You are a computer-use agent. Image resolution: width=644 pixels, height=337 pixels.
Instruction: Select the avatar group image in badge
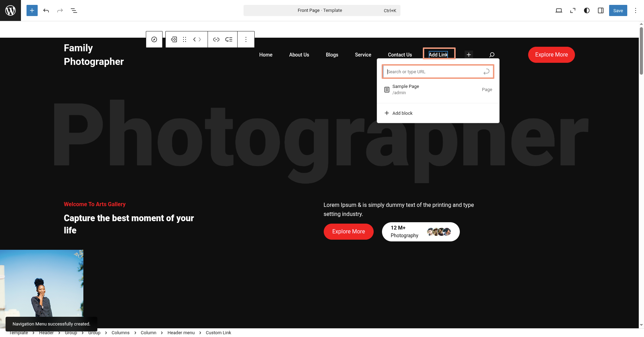click(x=439, y=232)
